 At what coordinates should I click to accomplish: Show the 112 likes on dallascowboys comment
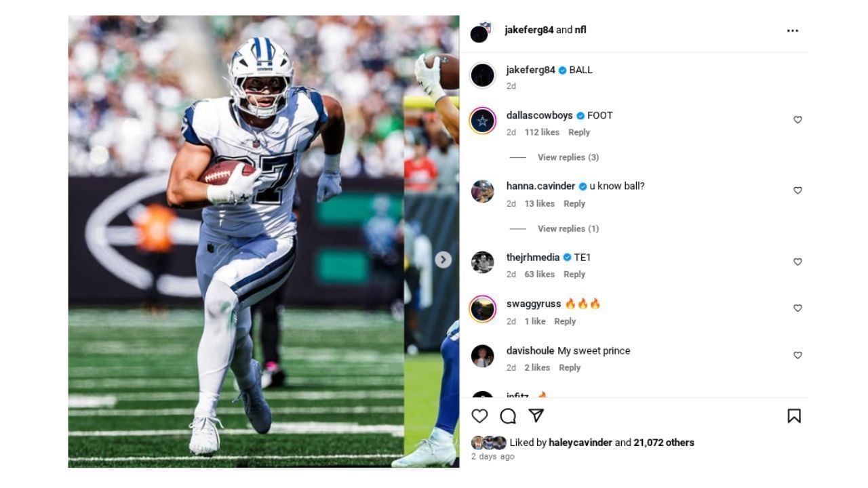click(542, 132)
